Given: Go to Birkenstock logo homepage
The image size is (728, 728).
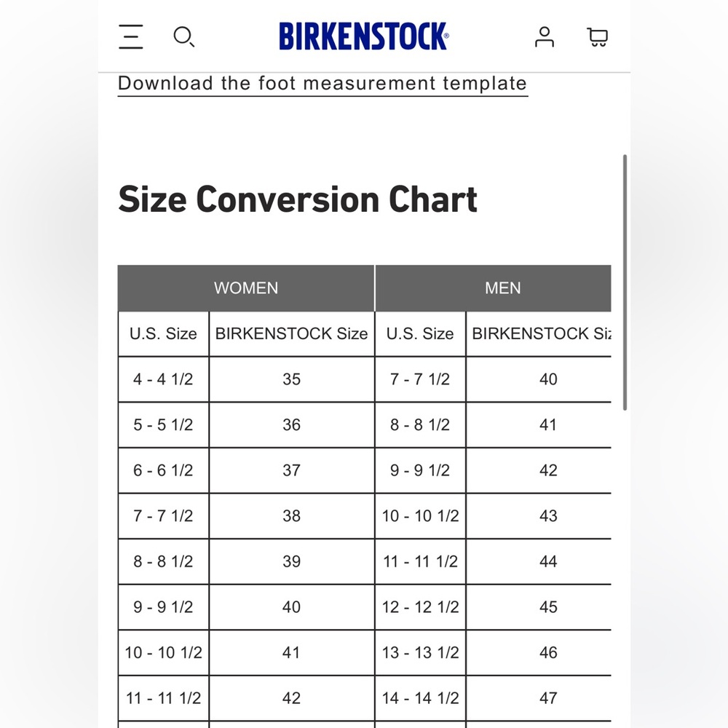Looking at the screenshot, I should 363,36.
